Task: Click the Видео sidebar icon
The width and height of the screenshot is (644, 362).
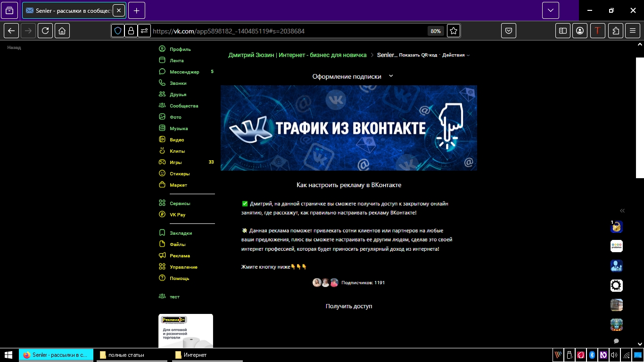Action: [x=162, y=140]
